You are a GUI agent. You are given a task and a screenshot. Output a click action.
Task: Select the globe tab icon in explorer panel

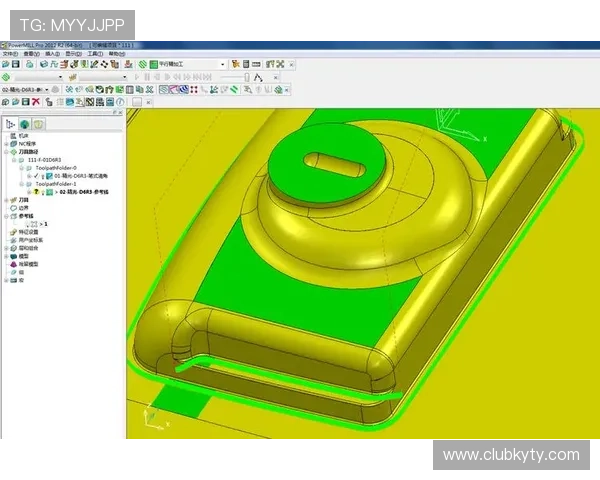point(25,124)
